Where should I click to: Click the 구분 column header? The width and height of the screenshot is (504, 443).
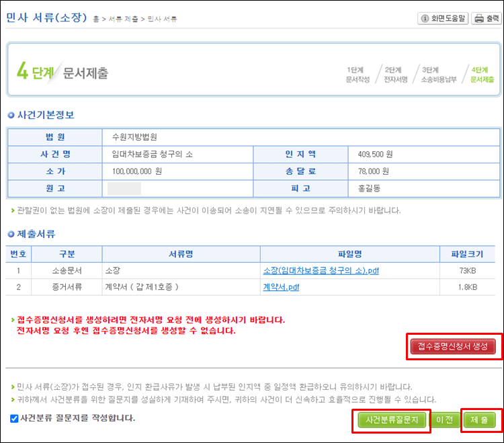67,254
